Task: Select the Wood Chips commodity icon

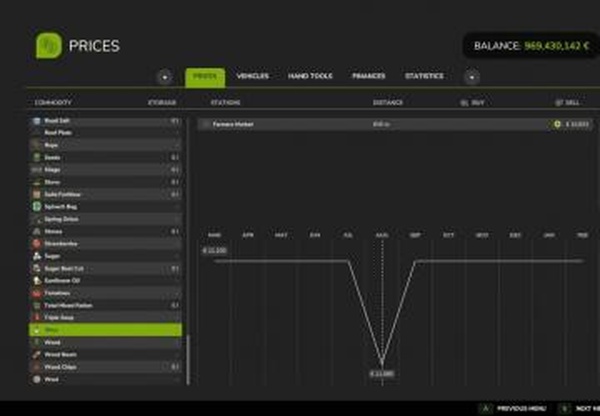Action: tap(37, 367)
